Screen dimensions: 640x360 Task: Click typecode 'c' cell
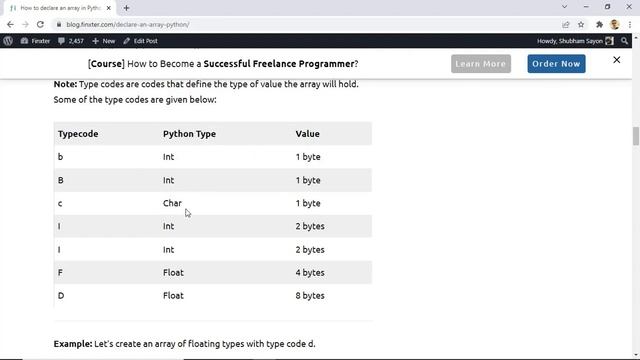coord(60,203)
